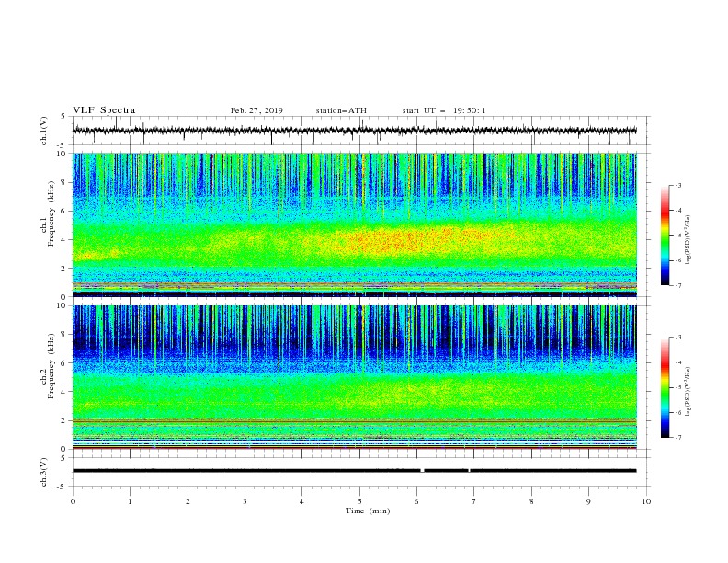Click the 'Time (min)' axis label
Viewport: 728px width, 563px height.
click(x=368, y=511)
